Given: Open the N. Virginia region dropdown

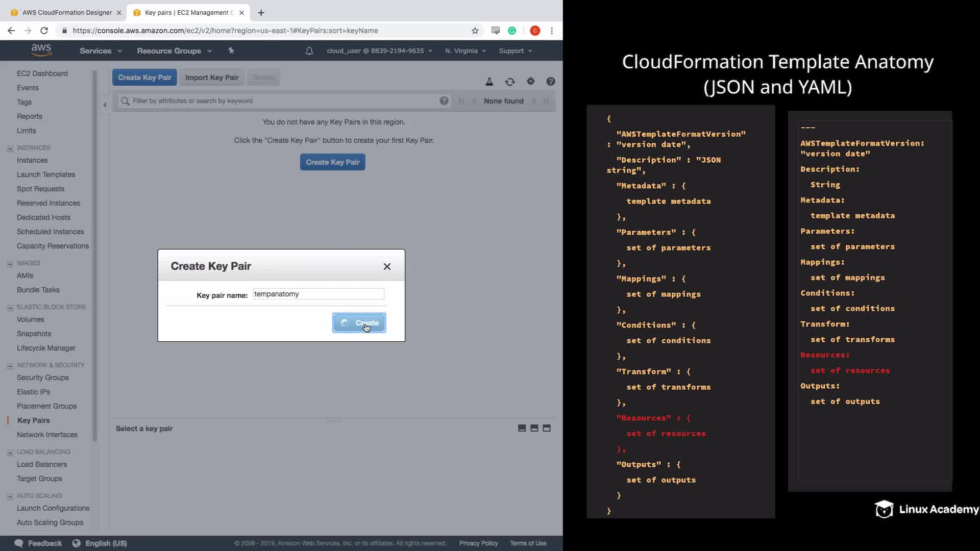Looking at the screenshot, I should coord(465,51).
